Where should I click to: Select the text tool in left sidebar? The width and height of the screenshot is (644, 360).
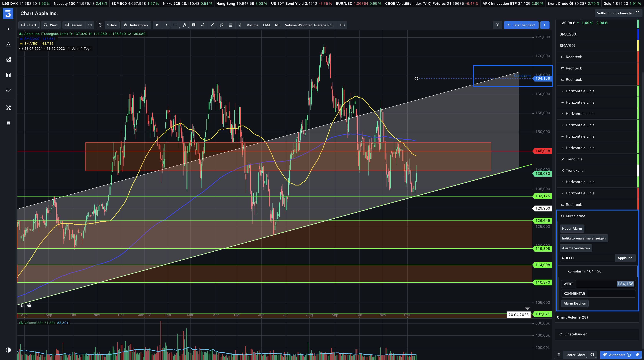pyautogui.click(x=8, y=75)
